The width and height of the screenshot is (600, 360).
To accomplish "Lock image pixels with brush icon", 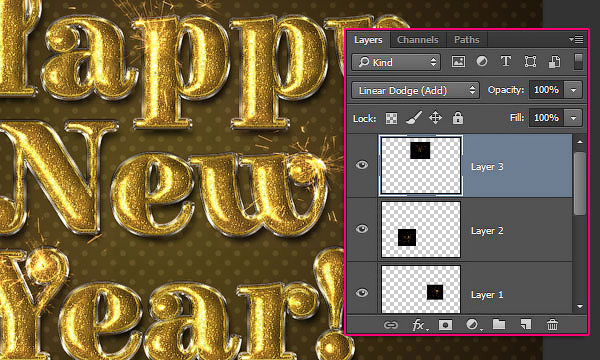I will tap(414, 118).
